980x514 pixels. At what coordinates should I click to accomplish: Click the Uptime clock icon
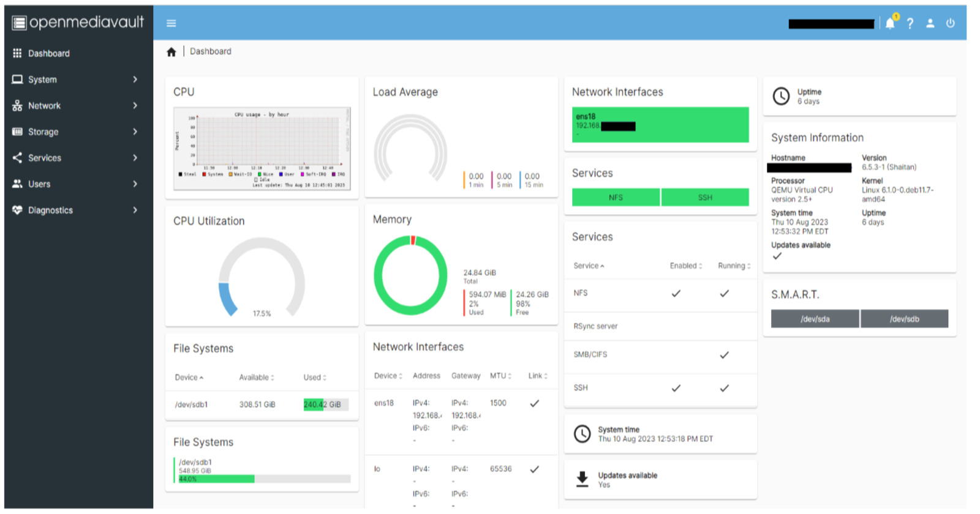[x=781, y=96]
